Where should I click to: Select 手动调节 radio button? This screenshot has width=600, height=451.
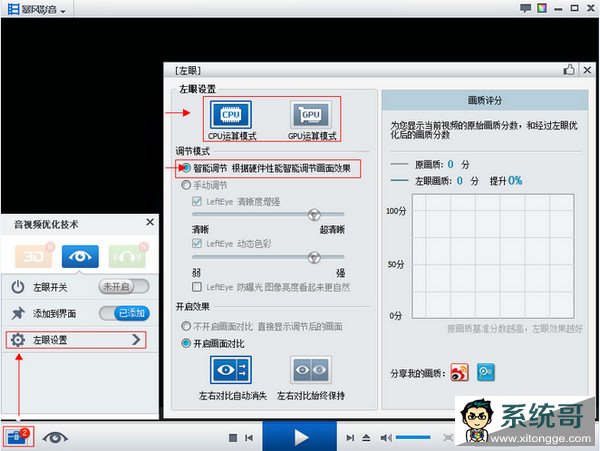coord(186,185)
